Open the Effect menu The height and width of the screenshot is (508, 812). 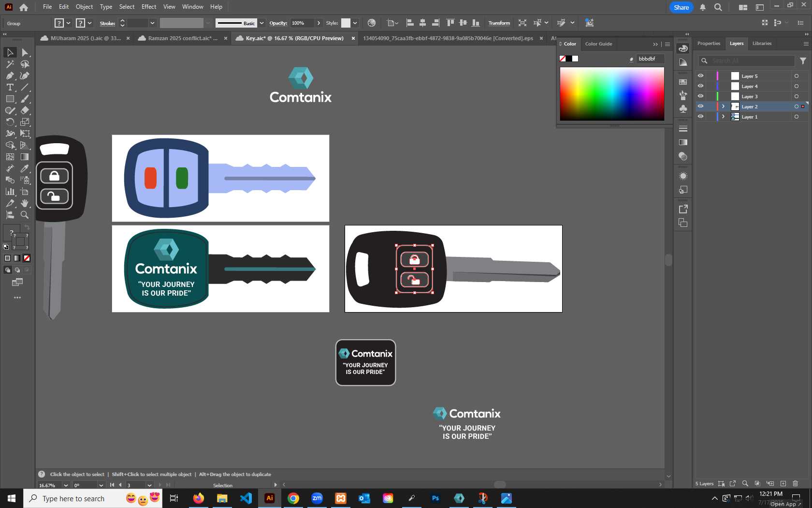point(149,7)
